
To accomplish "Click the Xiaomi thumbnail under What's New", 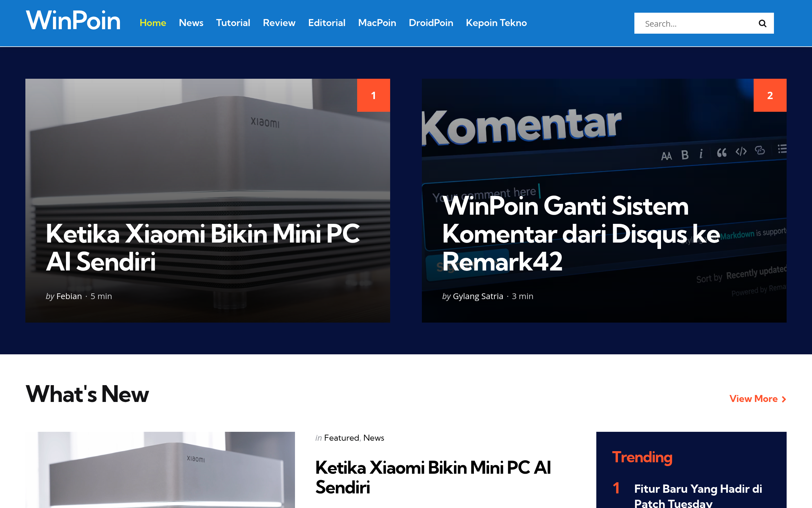I will [x=160, y=470].
